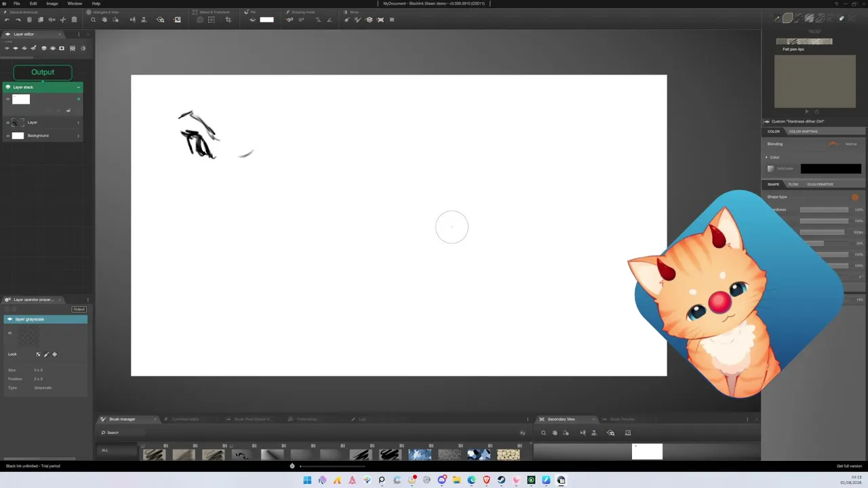
Task: Click the layers icon in Show group
Action: [x=369, y=20]
